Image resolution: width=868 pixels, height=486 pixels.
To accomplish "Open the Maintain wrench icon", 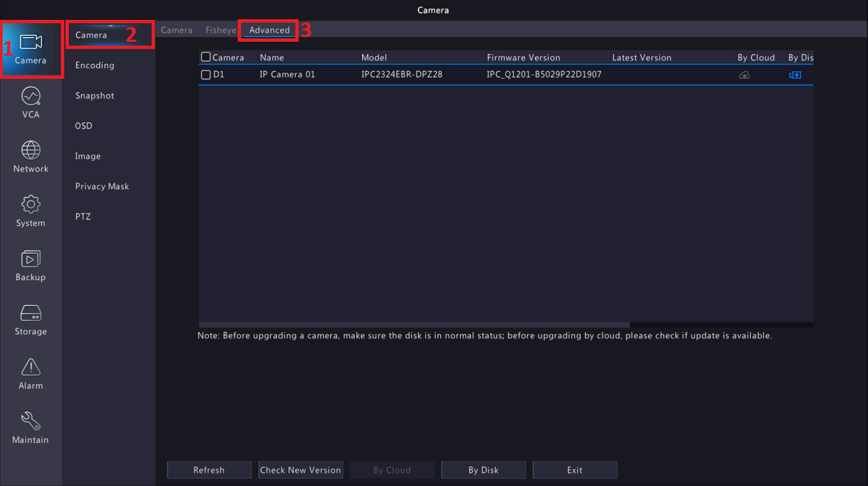I will (x=30, y=421).
